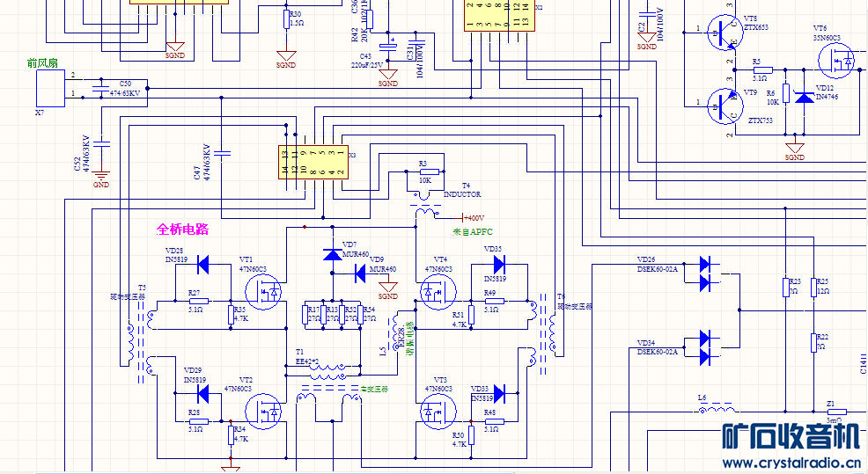The image size is (868, 474).
Task: Select the Z1 shunt resistor symbol
Action: coord(836,412)
